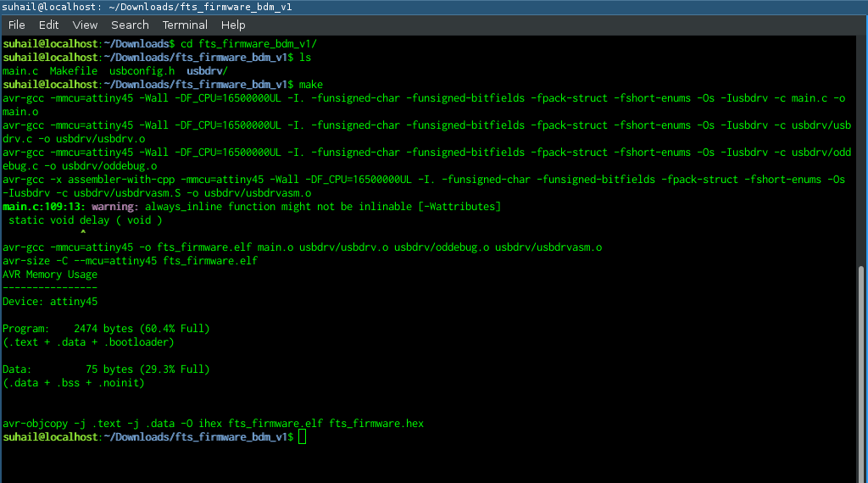Open the Search menu
Image resolution: width=868 pixels, height=483 pixels.
130,25
